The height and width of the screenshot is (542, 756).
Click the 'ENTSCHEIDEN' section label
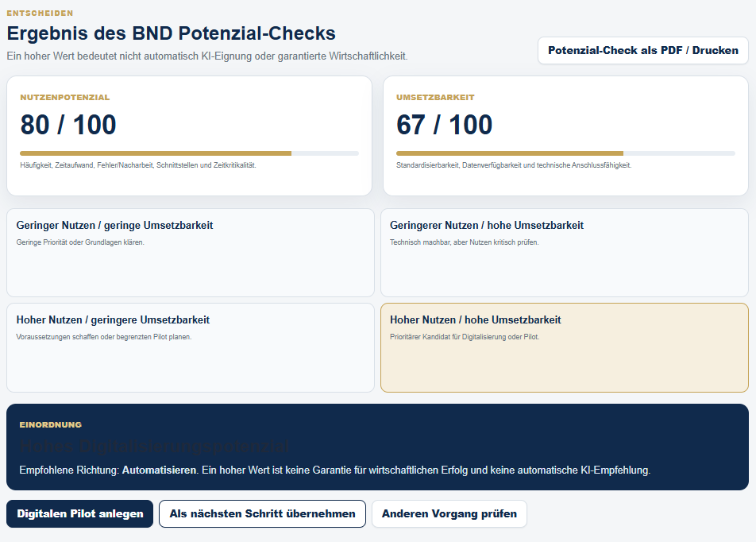click(x=40, y=13)
